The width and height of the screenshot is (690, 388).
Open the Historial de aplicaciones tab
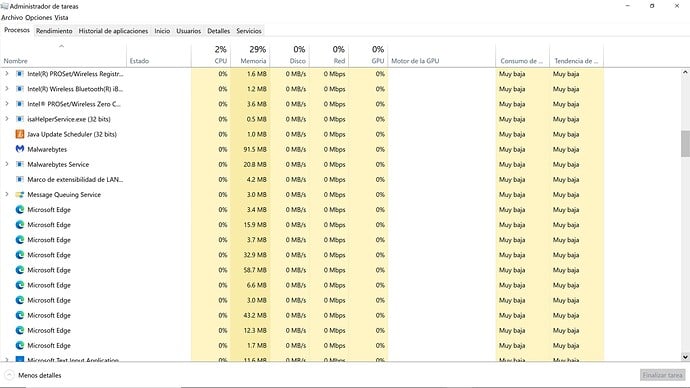(113, 31)
